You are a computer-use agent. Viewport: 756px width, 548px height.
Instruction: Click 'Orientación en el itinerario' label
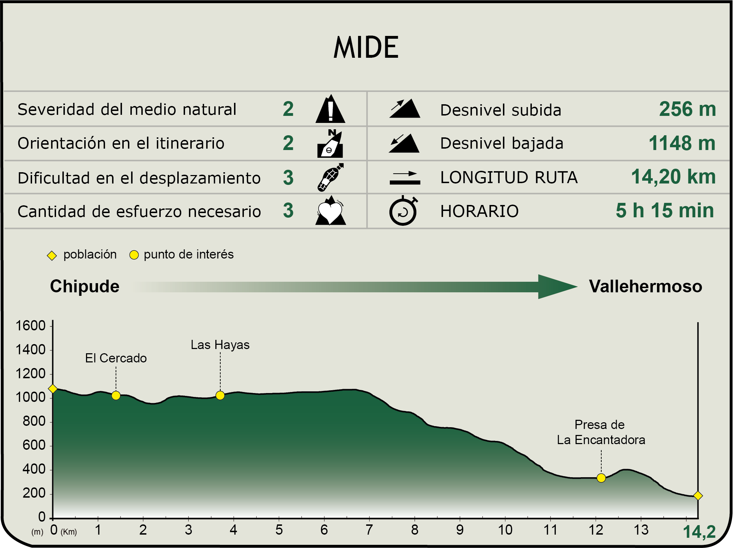(121, 143)
